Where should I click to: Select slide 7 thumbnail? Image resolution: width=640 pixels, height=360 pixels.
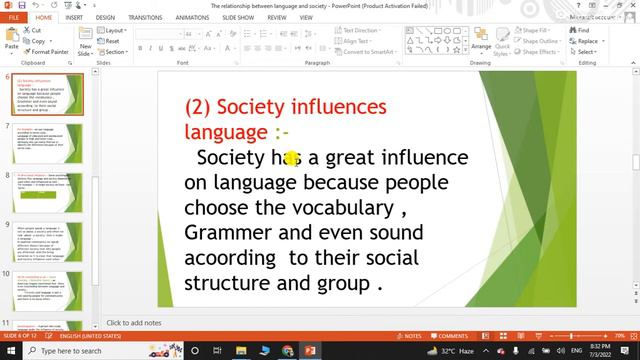tap(48, 144)
